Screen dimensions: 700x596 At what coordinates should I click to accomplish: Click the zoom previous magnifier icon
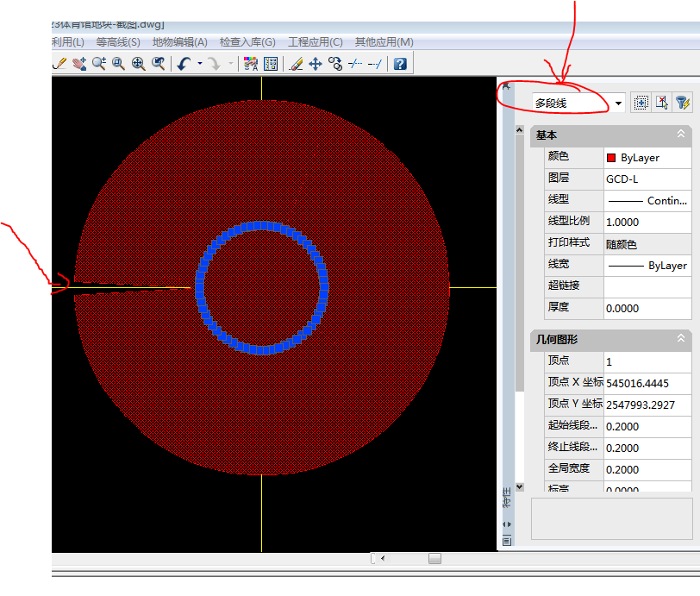click(x=158, y=64)
